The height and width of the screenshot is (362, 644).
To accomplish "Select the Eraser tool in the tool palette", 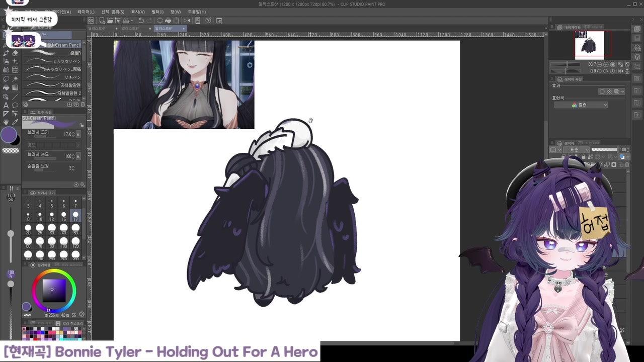I will point(15,53).
